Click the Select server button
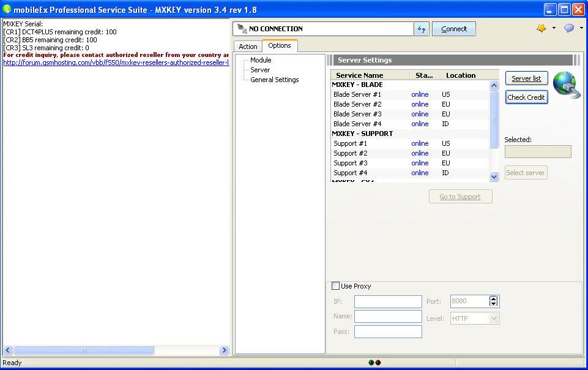The height and width of the screenshot is (370, 588). coord(526,173)
